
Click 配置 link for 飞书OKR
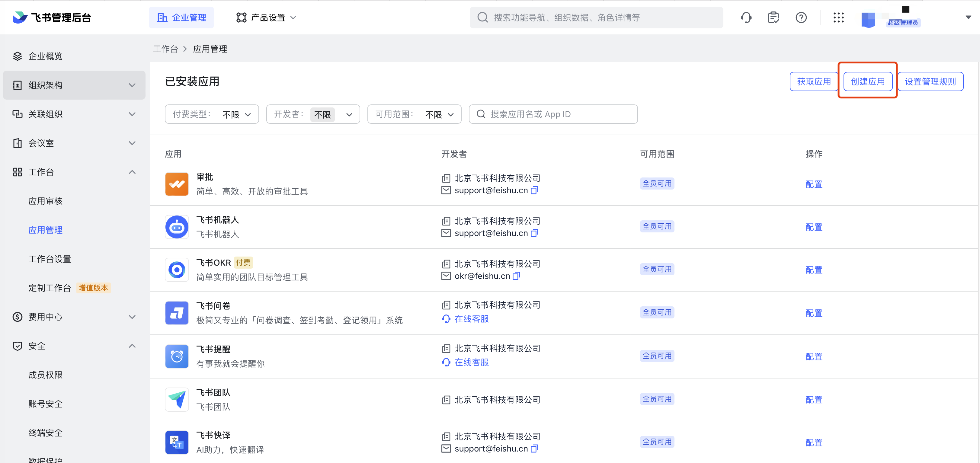(814, 270)
